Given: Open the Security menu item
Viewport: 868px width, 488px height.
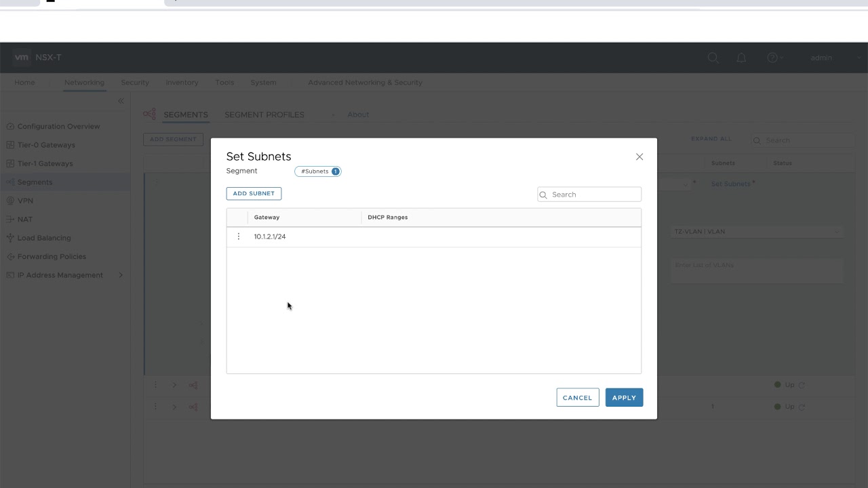Looking at the screenshot, I should click(134, 82).
